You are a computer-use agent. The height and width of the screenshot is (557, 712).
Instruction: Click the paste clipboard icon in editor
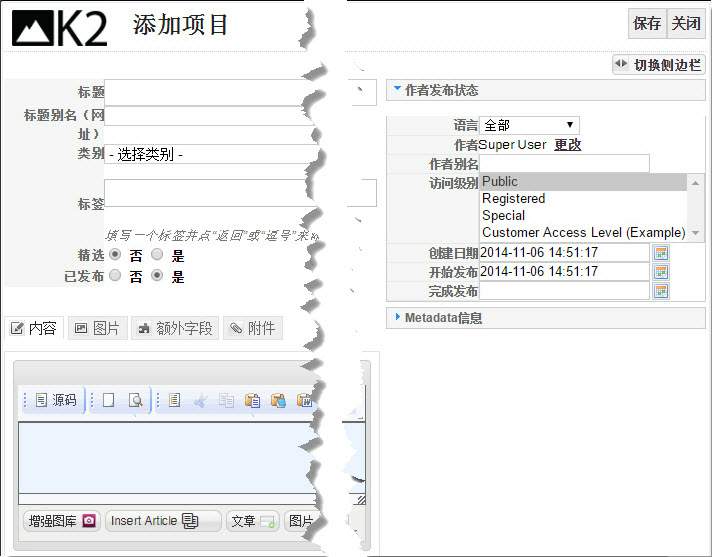[x=253, y=400]
